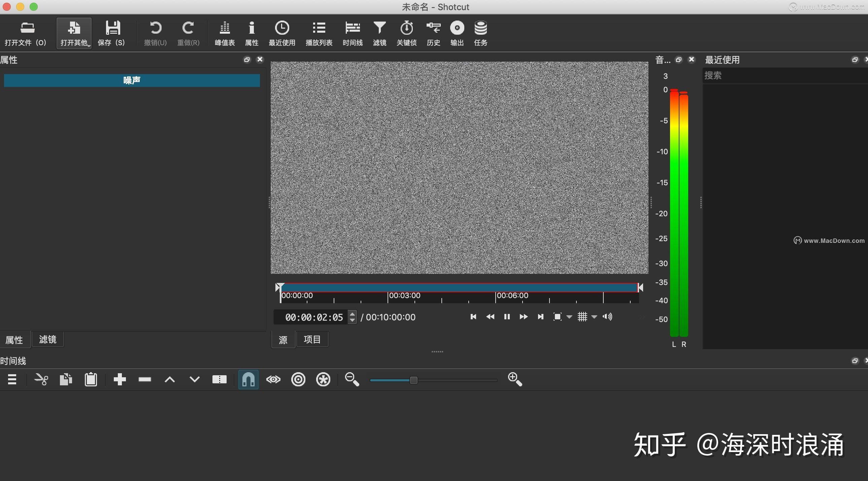
Task: Switch to the 源 source tab
Action: (283, 340)
